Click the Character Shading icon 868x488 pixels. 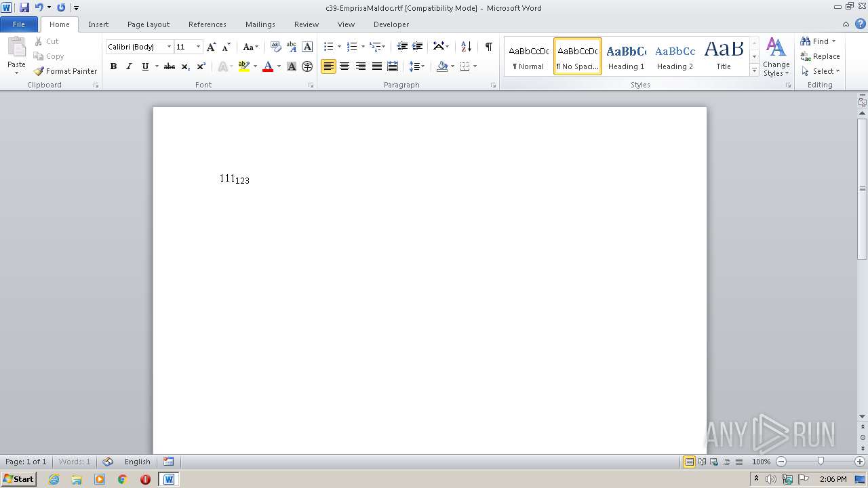point(292,66)
